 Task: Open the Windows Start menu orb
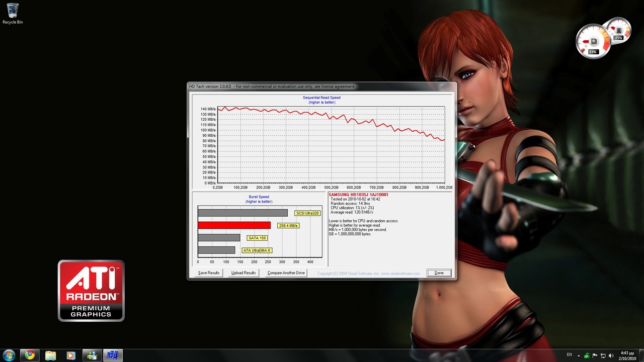point(9,355)
